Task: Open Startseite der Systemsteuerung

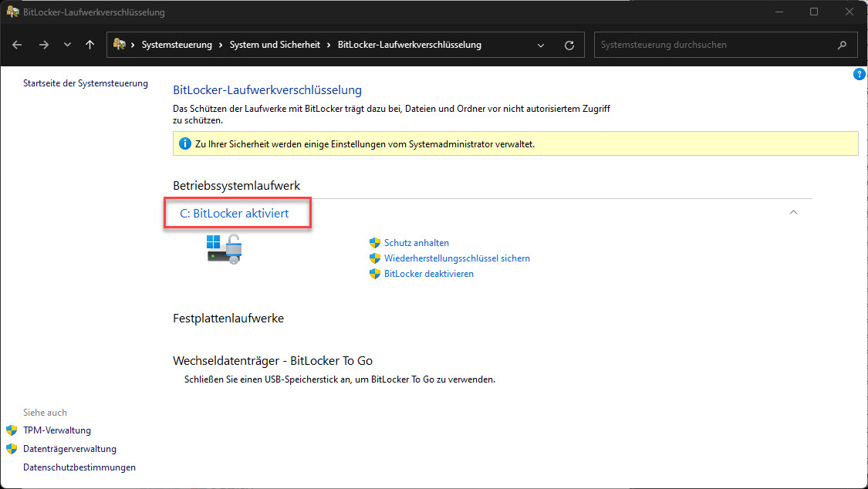Action: click(x=86, y=83)
